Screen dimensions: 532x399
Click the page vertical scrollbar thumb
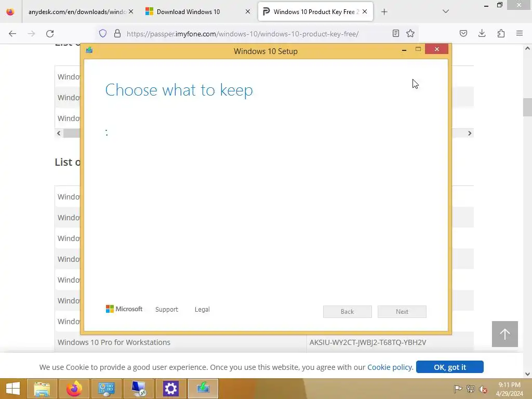pyautogui.click(x=527, y=107)
